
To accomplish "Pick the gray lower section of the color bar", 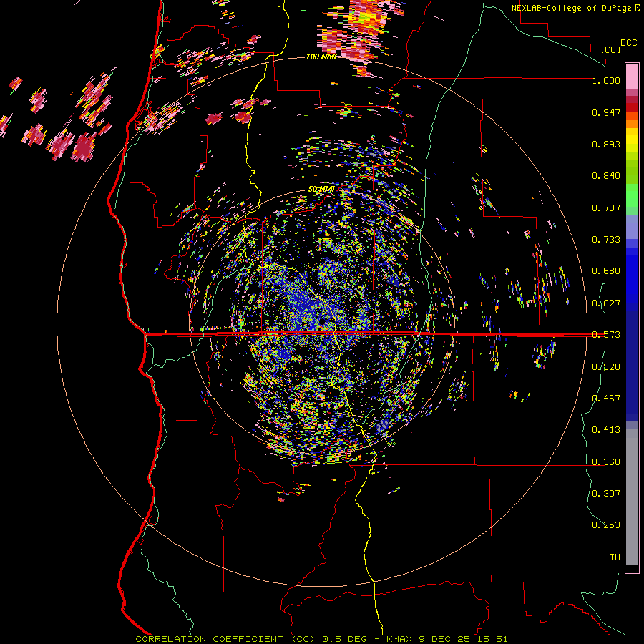I will 632,497.
